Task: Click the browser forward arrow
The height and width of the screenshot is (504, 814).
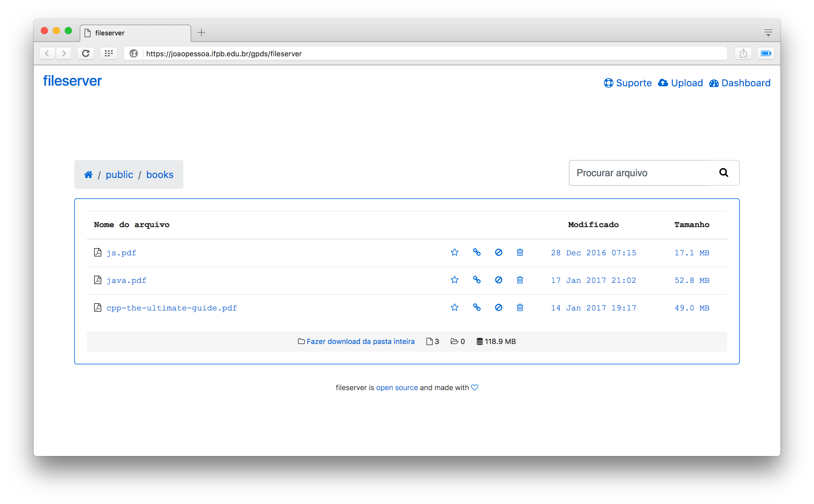Action: point(64,53)
